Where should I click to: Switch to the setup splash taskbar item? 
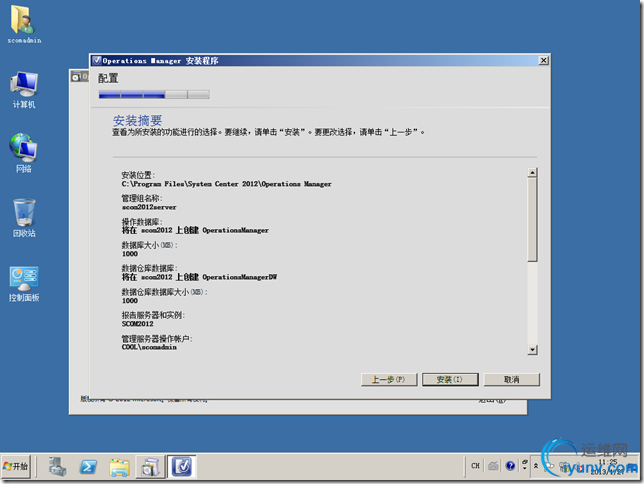[x=150, y=467]
